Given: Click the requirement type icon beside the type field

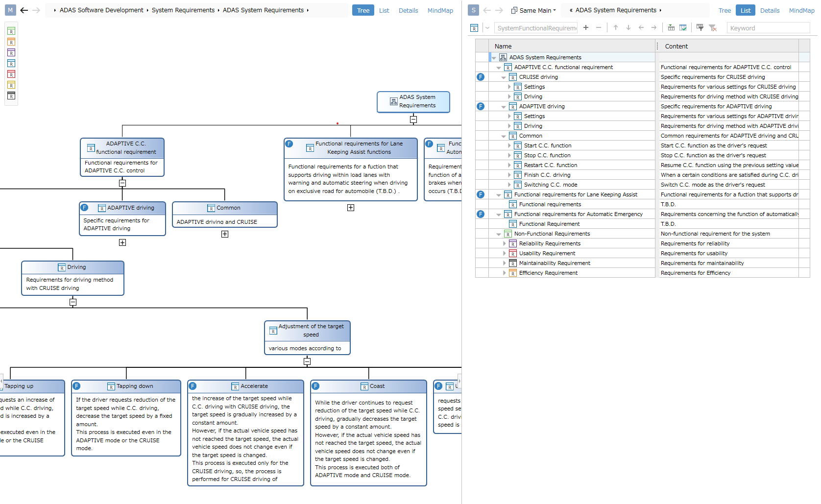Looking at the screenshot, I should 474,28.
